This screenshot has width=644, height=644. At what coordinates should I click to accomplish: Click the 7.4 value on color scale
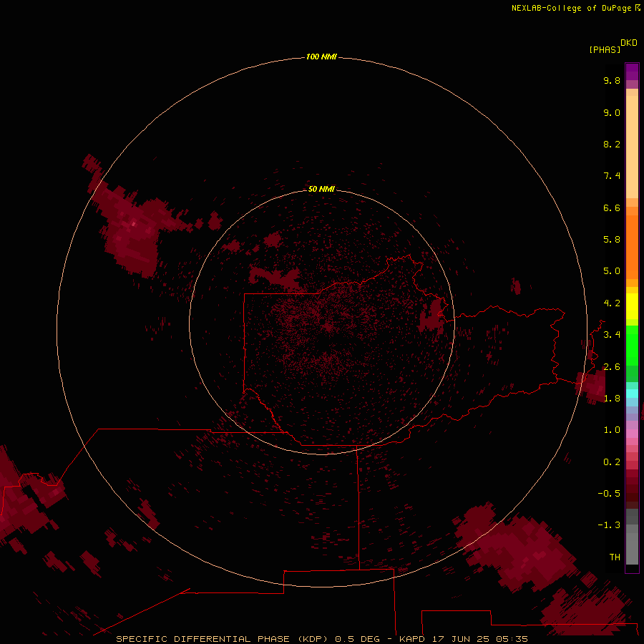pos(612,176)
